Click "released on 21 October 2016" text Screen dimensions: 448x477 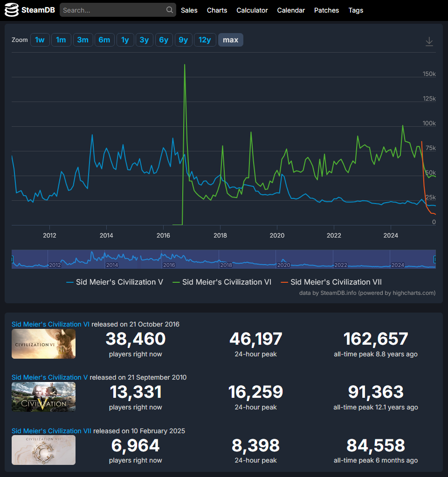(x=136, y=324)
